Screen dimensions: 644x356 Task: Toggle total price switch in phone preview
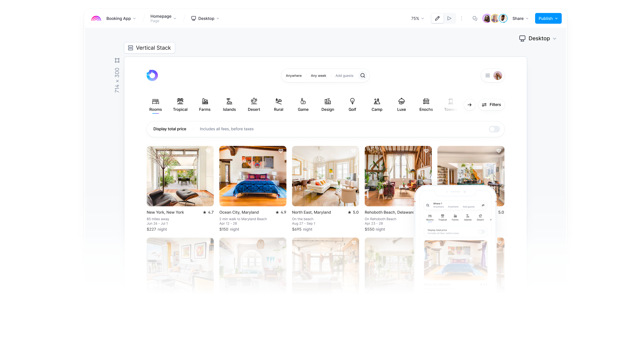(x=481, y=232)
